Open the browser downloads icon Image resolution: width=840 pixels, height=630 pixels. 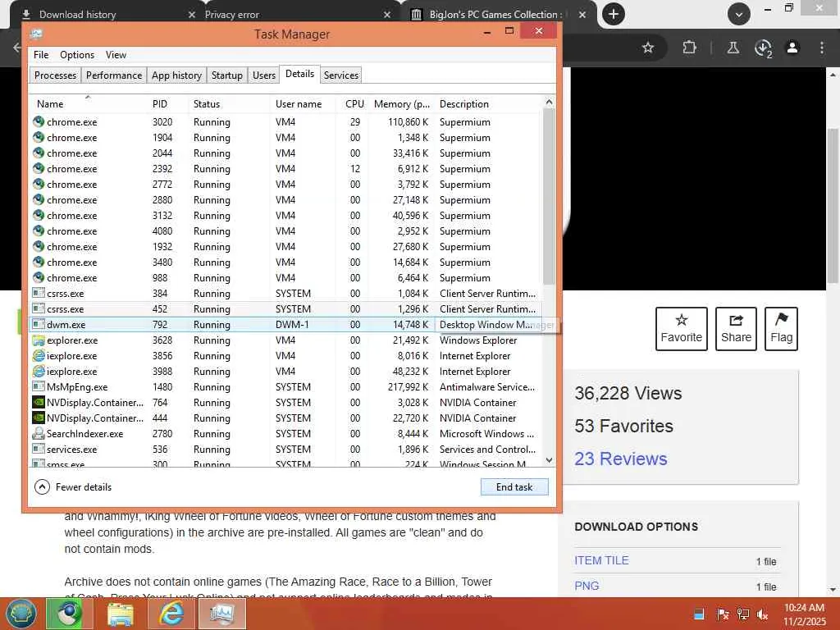(x=763, y=48)
